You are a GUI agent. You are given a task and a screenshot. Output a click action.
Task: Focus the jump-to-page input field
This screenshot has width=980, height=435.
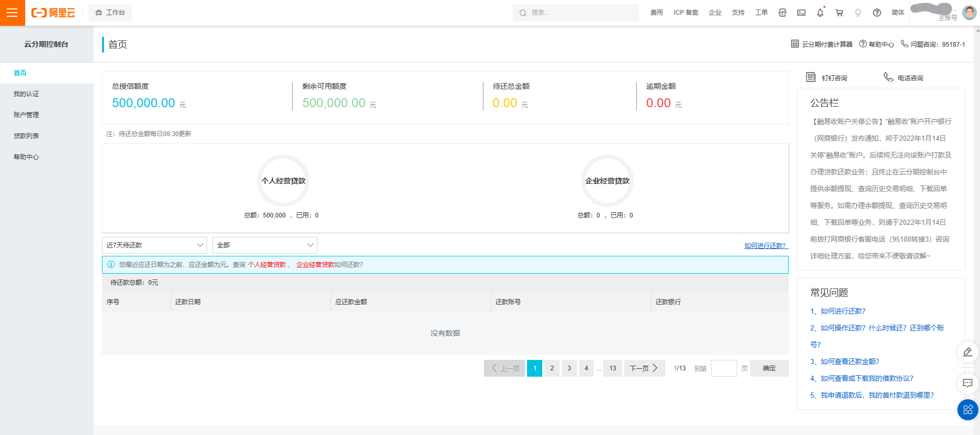click(x=724, y=368)
